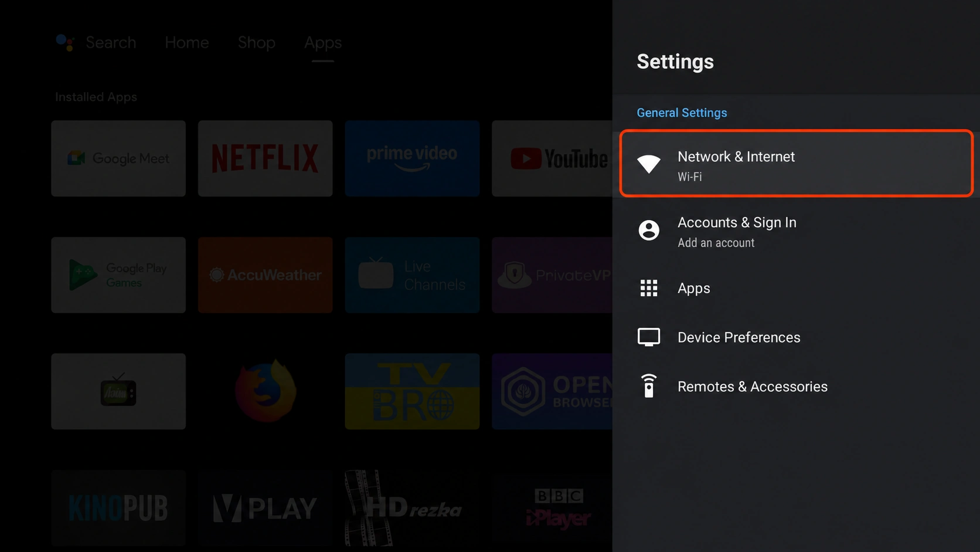Launch the VPlay app

tap(265, 508)
